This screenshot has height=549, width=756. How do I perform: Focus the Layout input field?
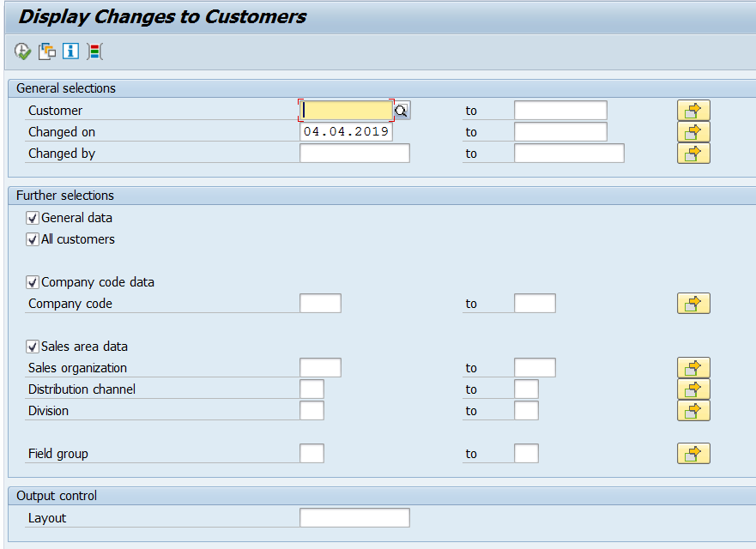click(354, 518)
